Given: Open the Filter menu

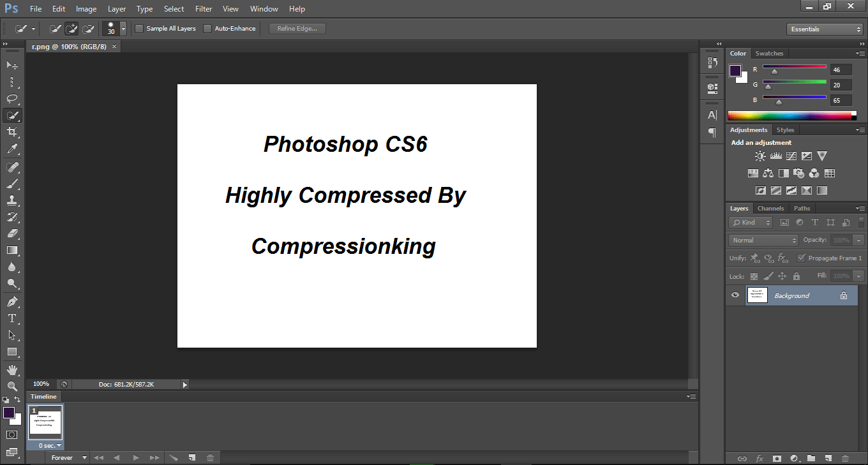Looking at the screenshot, I should coord(203,8).
